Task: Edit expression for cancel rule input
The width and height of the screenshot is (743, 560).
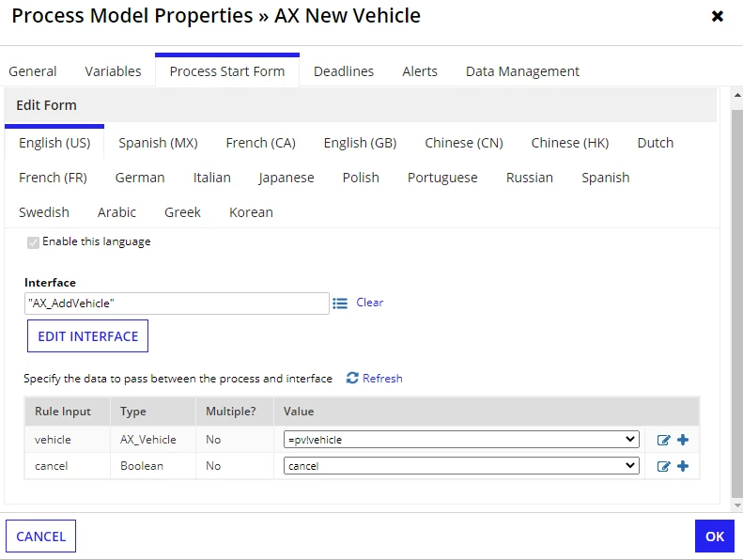Action: (x=663, y=466)
